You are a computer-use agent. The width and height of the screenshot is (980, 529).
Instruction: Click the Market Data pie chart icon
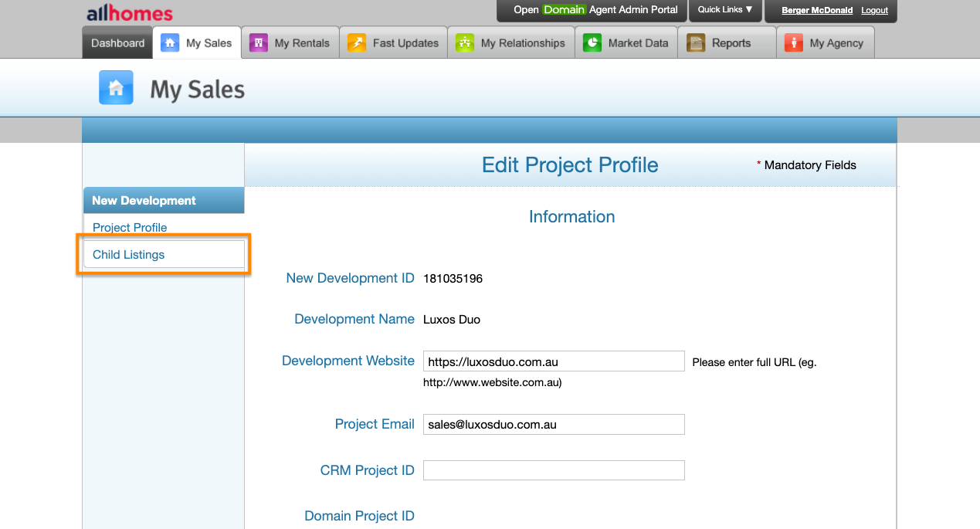pos(592,43)
